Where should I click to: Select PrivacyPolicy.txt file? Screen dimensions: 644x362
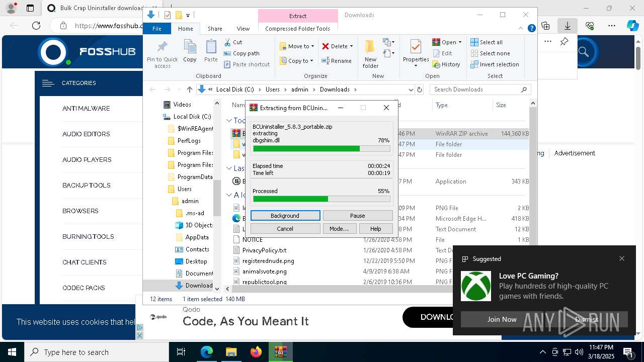(x=264, y=250)
